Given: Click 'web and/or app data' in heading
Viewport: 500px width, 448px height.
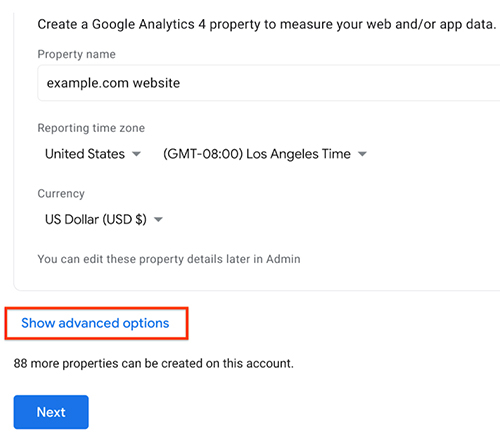Looking at the screenshot, I should (415, 24).
